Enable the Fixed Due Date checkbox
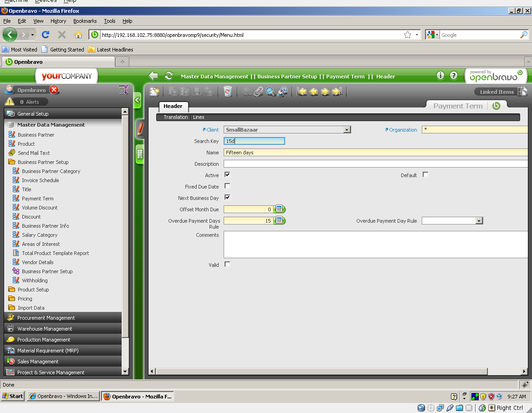The image size is (532, 413). (227, 186)
